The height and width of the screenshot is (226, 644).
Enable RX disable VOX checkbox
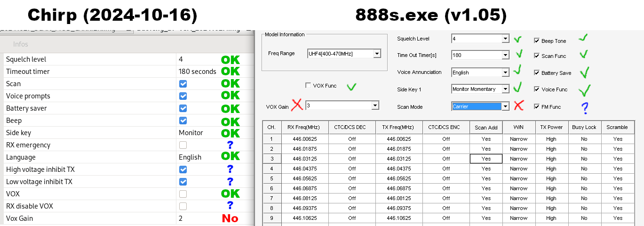[183, 206]
